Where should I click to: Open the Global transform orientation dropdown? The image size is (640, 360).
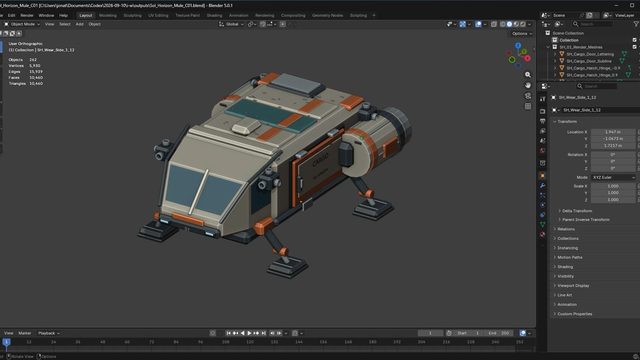click(231, 24)
